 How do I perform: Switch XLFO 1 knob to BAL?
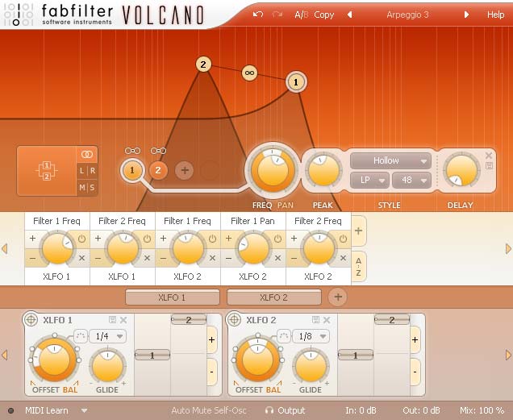[70, 389]
